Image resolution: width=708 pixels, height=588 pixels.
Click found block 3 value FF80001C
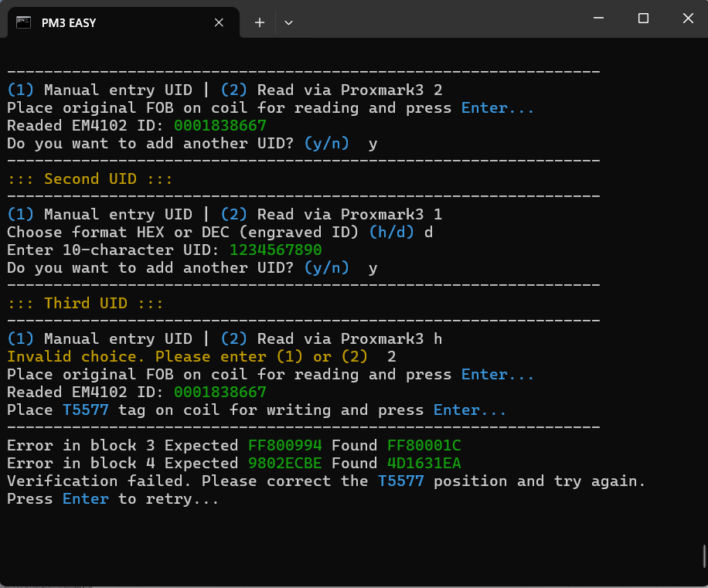tap(424, 445)
